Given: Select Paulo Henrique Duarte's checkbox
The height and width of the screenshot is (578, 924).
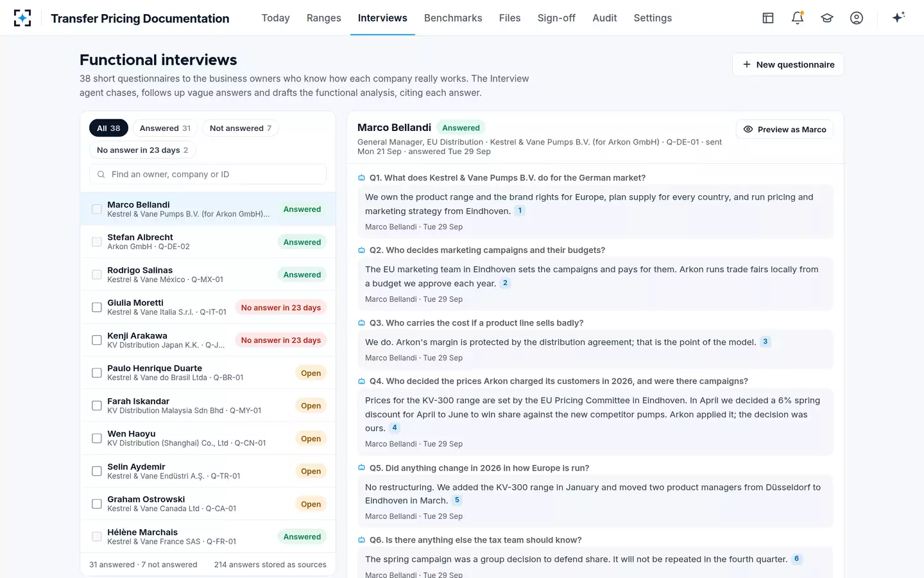Looking at the screenshot, I should coord(97,373).
